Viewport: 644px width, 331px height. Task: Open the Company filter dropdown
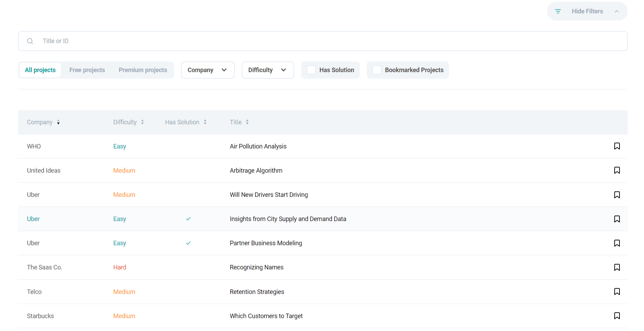point(208,70)
